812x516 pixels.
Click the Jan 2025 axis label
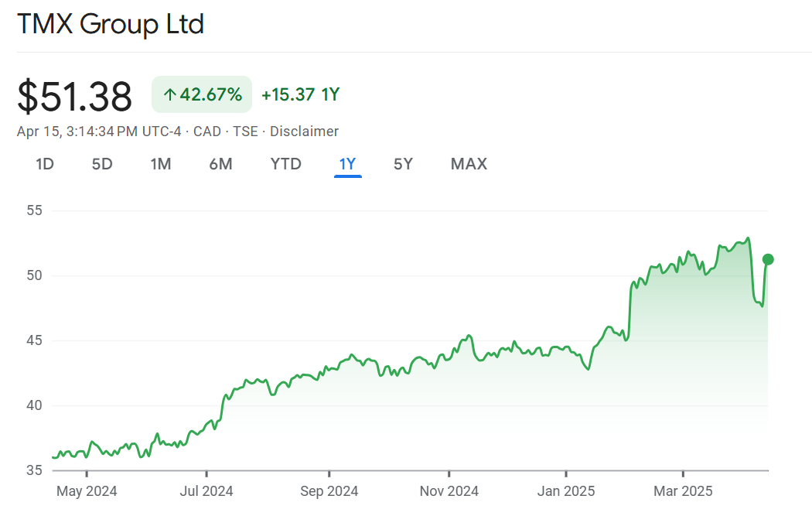click(566, 491)
